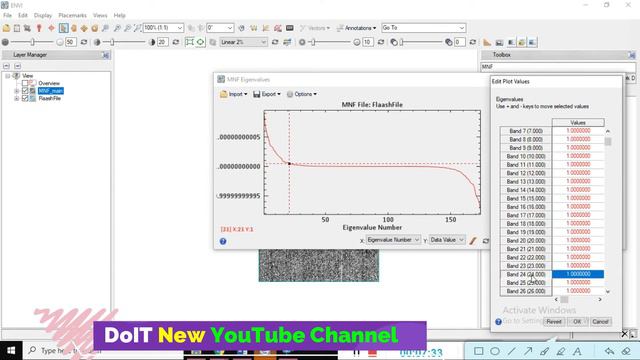This screenshot has height=360, width=640.
Task: Click the stretch on view extent icon
Action: [200, 42]
